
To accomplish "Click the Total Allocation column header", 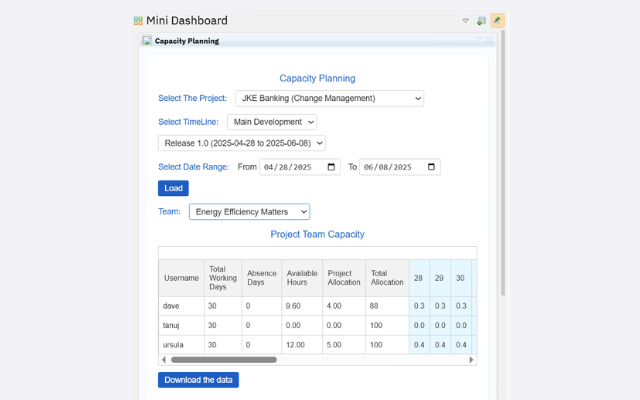I will (387, 278).
